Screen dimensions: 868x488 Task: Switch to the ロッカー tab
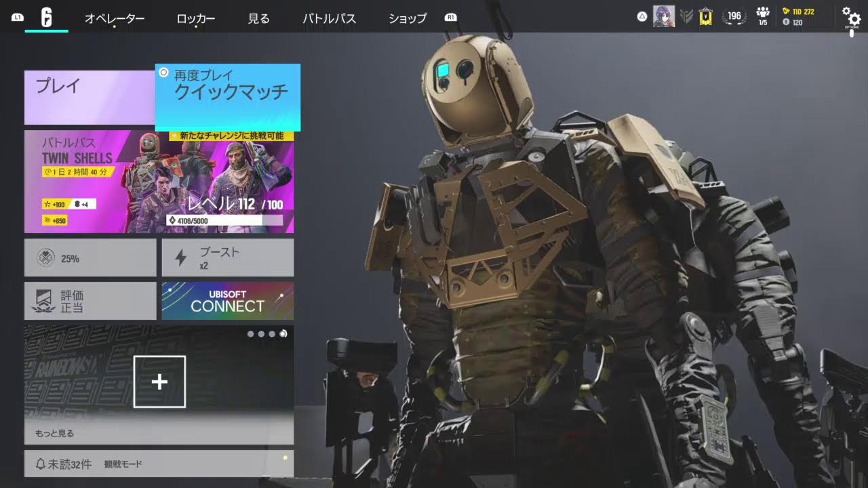[x=195, y=18]
